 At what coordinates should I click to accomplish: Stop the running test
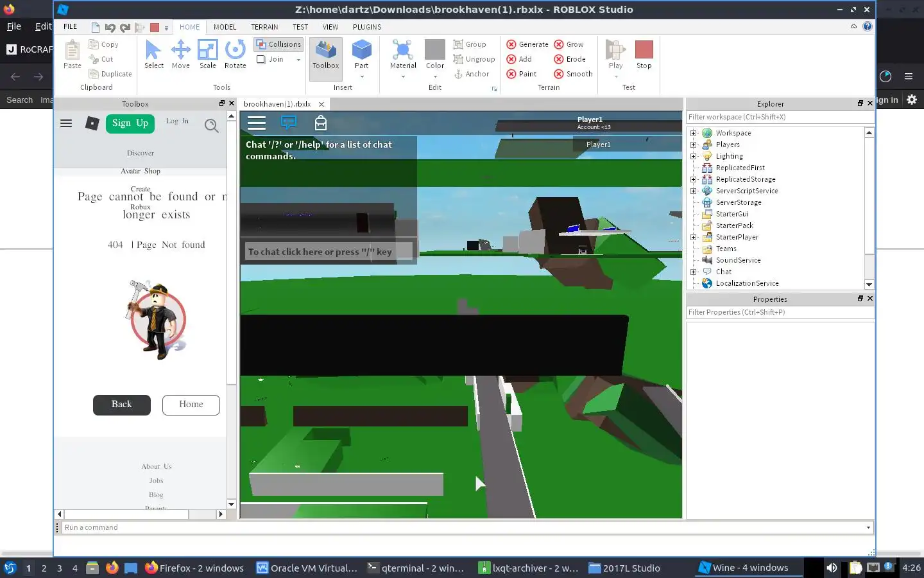[644, 55]
